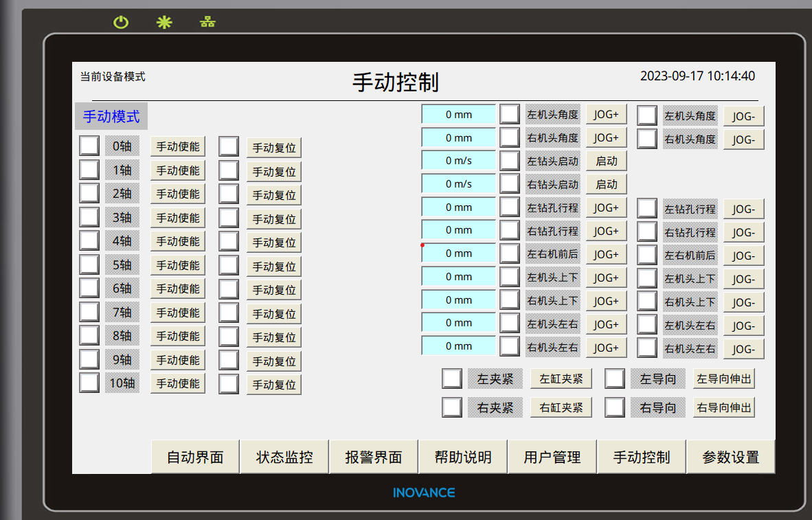Open the 状态监控 page
The height and width of the screenshot is (520, 812).
click(x=284, y=457)
